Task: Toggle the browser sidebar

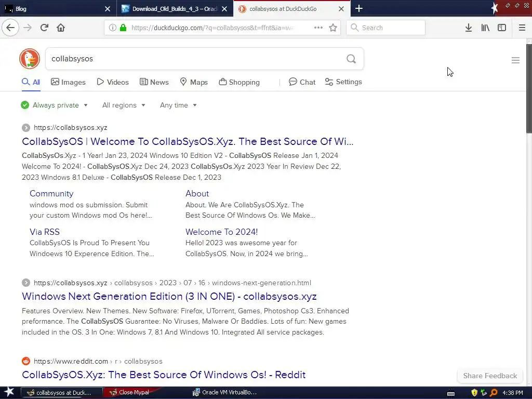Action: 502,28
